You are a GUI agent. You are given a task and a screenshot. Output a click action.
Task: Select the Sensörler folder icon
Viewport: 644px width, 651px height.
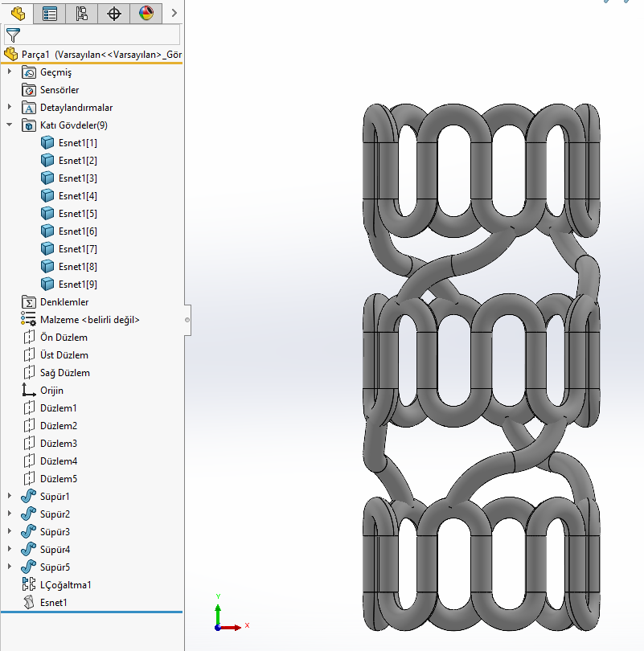[x=29, y=90]
